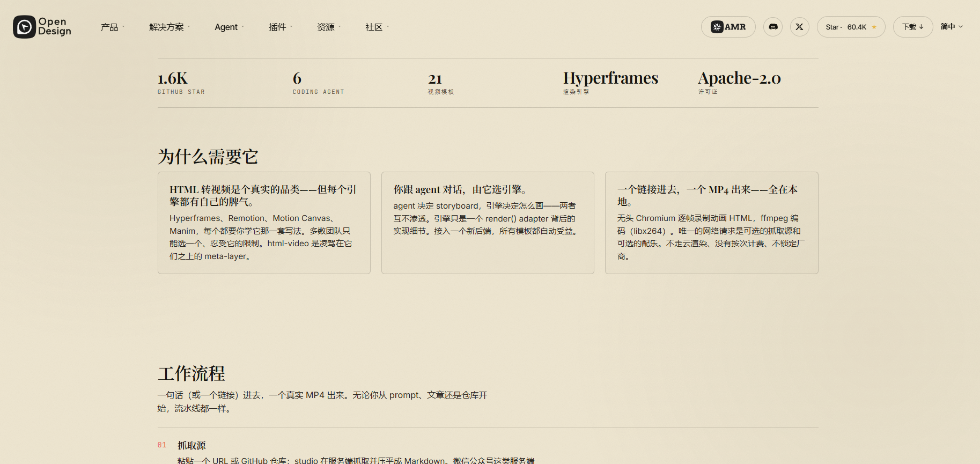The height and width of the screenshot is (464, 980).
Task: Click the Open Design logo icon
Action: pos(24,27)
